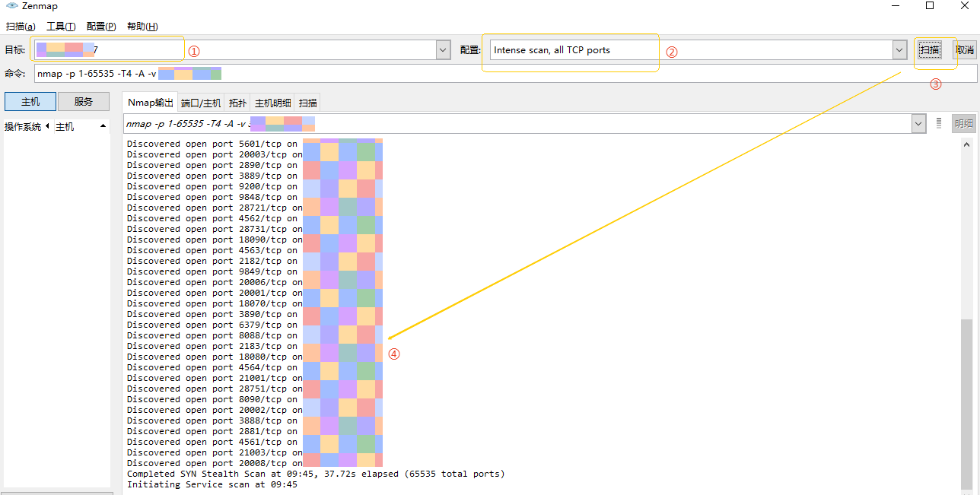The width and height of the screenshot is (980, 495).
Task: Click the line 'Discovered open port 8090/tcp'
Action: [x=212, y=399]
